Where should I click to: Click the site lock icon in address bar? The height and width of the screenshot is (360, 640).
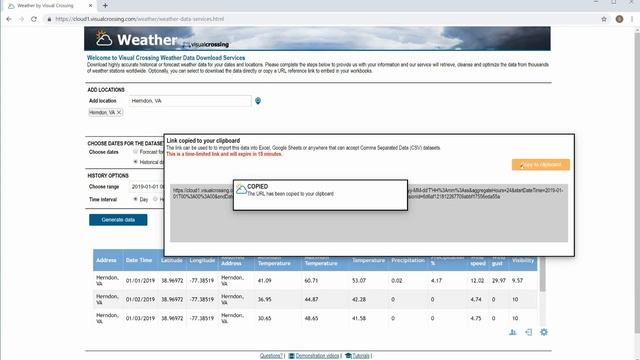(x=49, y=19)
